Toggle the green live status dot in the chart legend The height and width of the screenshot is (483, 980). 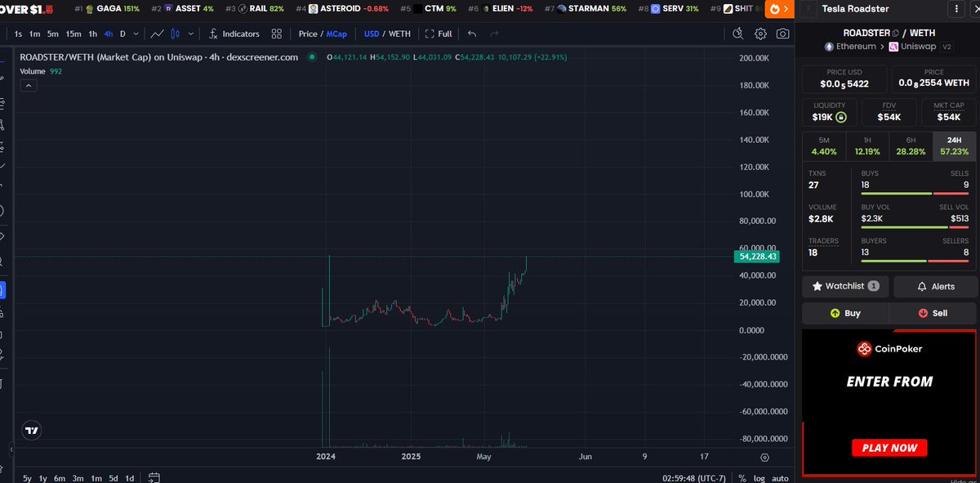312,58
